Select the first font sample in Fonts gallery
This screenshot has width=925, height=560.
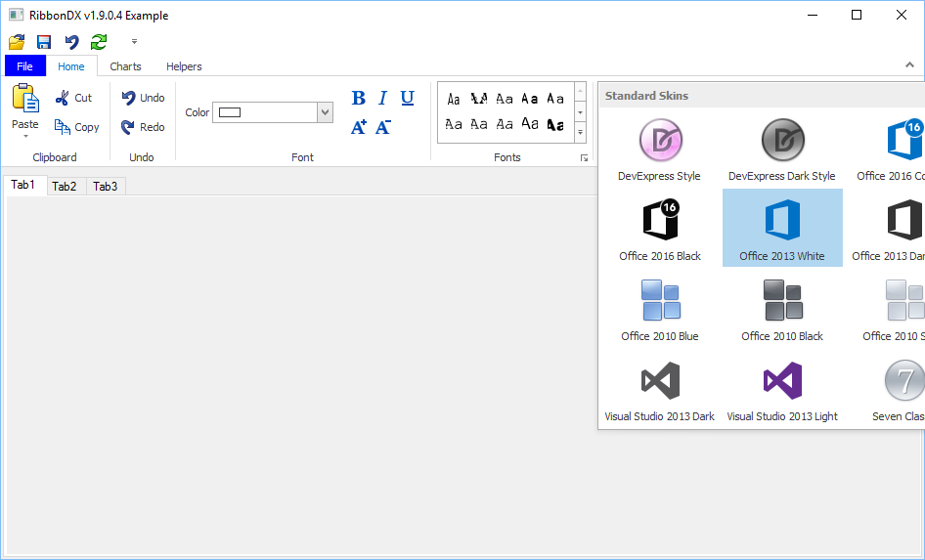[453, 99]
